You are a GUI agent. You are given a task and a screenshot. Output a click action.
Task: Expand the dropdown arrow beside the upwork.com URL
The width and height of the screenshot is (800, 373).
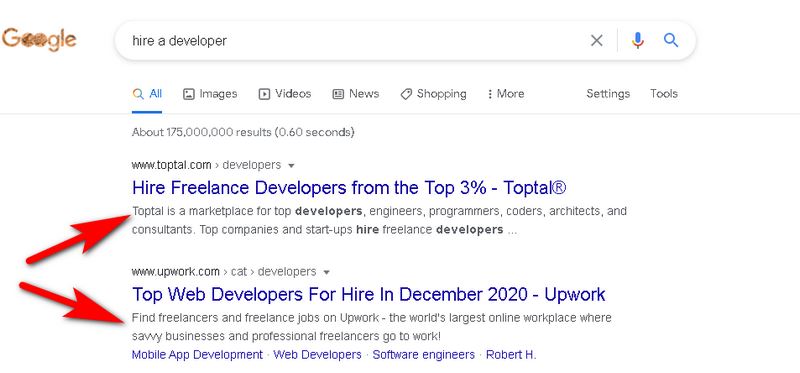327,272
